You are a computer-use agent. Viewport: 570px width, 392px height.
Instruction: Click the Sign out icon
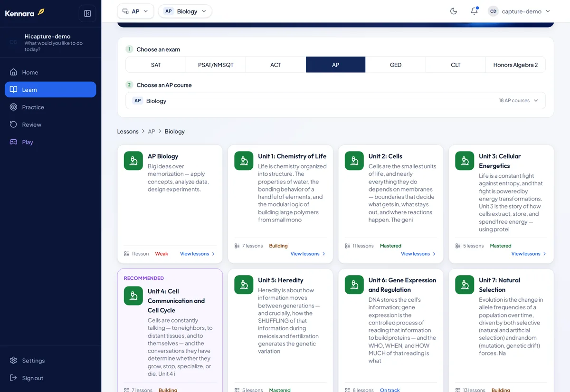click(13, 378)
